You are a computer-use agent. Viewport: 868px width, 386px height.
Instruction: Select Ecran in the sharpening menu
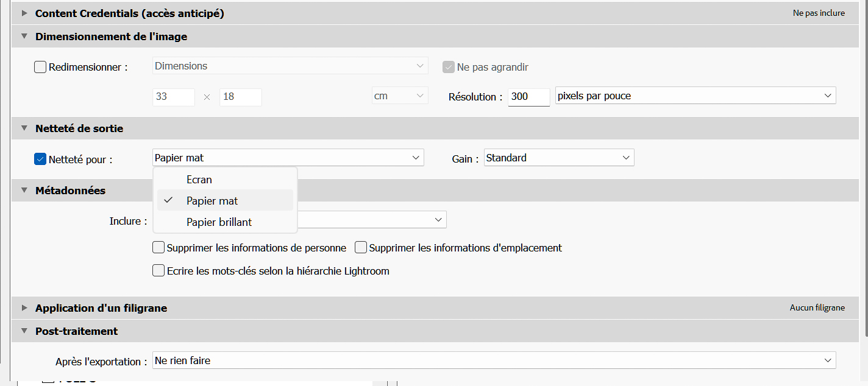[199, 180]
